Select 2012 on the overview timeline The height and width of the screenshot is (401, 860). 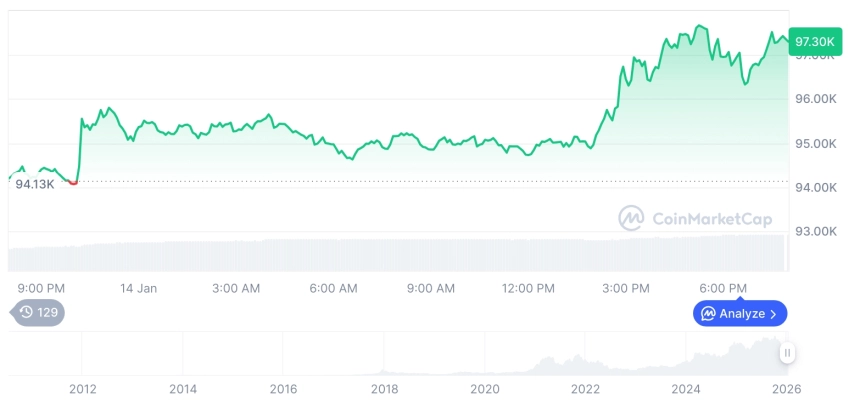[82, 388]
